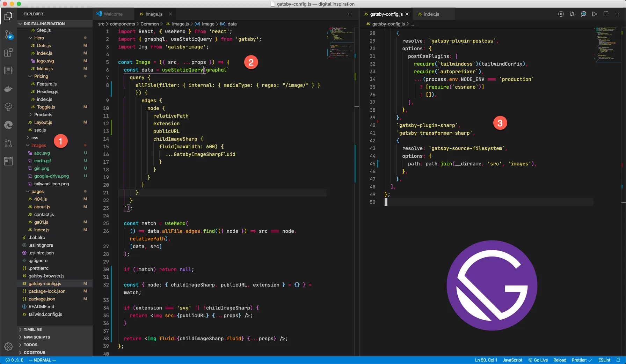This screenshot has height=364, width=626.
Task: Click the notifications bell in status bar
Action: tap(618, 360)
